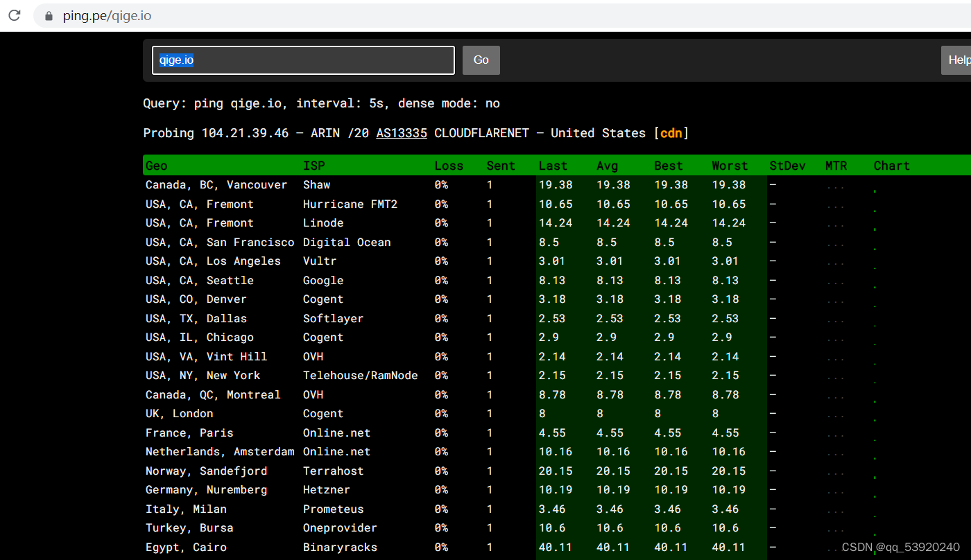Click Worst value 20.15 for Sandefjord
The width and height of the screenshot is (971, 560).
click(x=728, y=471)
